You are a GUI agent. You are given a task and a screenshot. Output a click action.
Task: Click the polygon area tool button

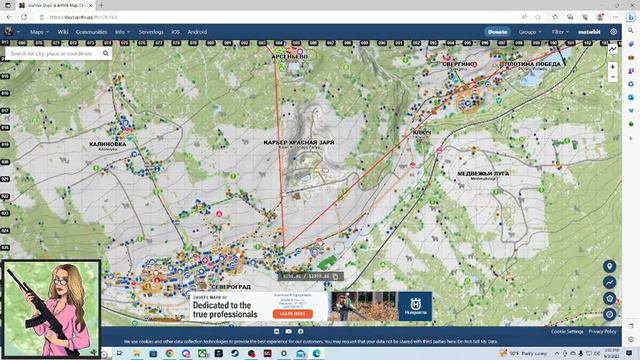point(609,298)
